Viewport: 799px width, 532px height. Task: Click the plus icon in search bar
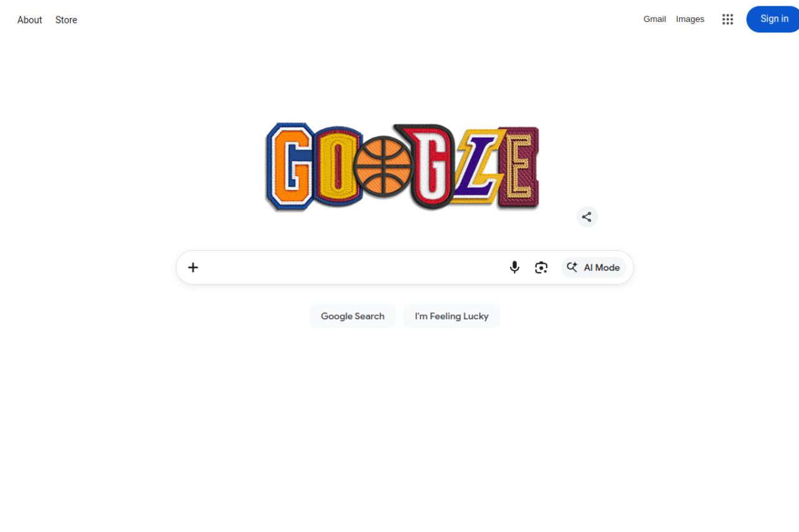coord(193,268)
